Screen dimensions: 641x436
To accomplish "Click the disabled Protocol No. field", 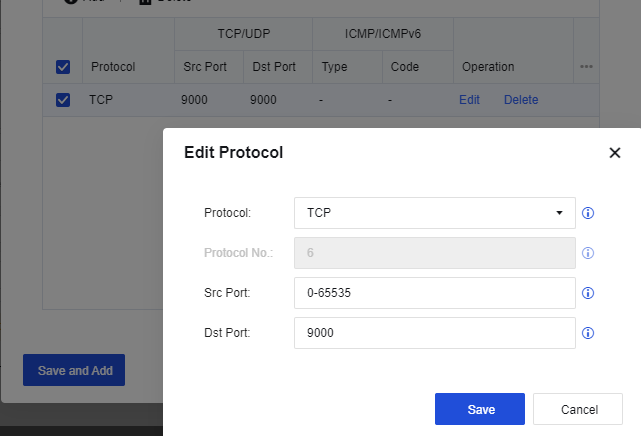I will 435,253.
